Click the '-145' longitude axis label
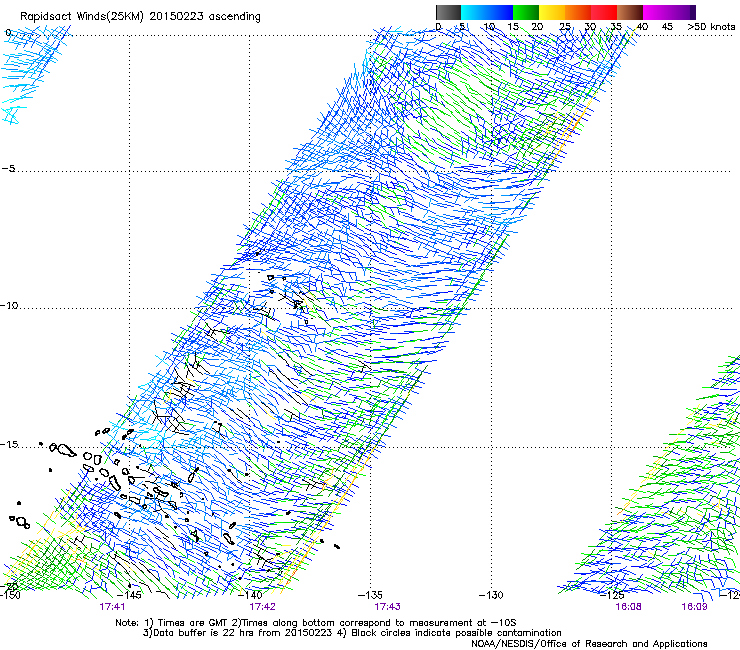The height and width of the screenshot is (650, 740). (x=129, y=595)
